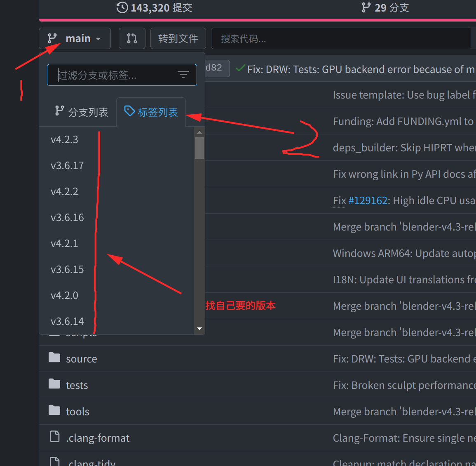
Task: Open commit Clang-Format: Ensure single
Action: coord(404,438)
